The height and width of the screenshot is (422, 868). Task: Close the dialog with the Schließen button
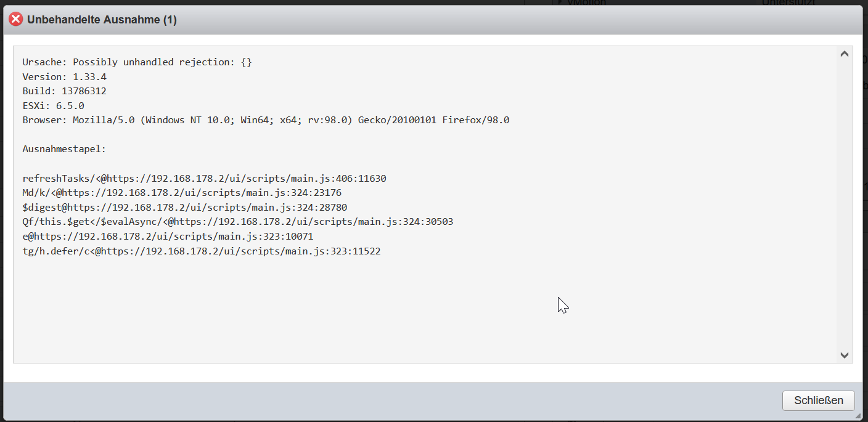[x=818, y=400]
